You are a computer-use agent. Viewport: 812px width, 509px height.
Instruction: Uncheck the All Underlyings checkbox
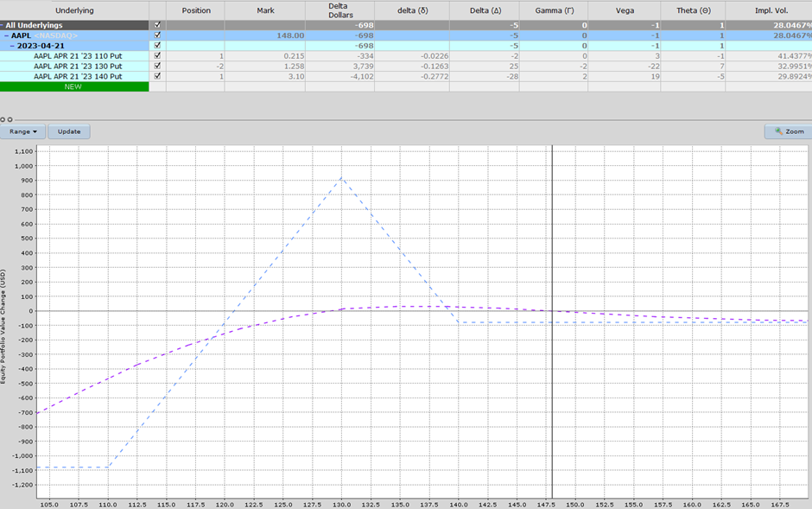(156, 25)
